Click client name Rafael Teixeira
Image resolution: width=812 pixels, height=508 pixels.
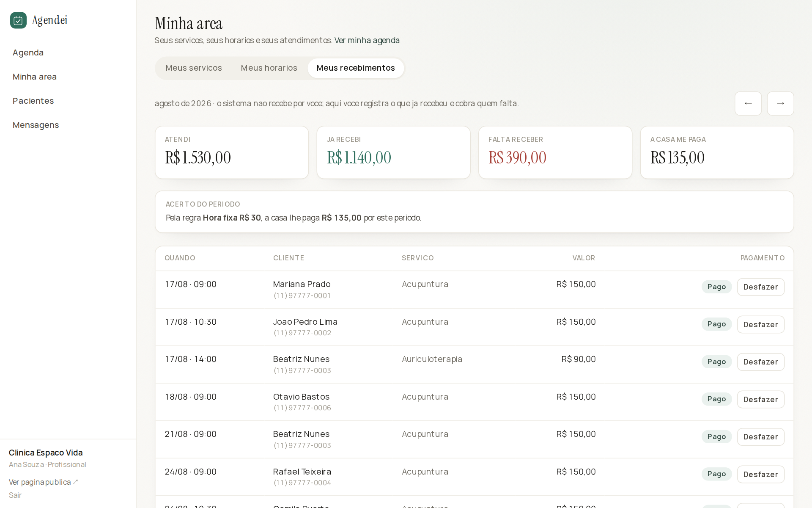(302, 472)
